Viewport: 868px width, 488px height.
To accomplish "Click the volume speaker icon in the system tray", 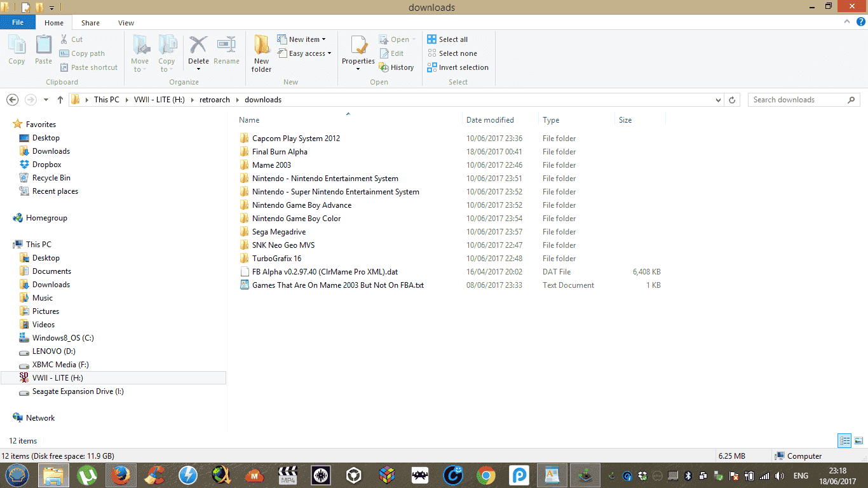I will coord(780,475).
